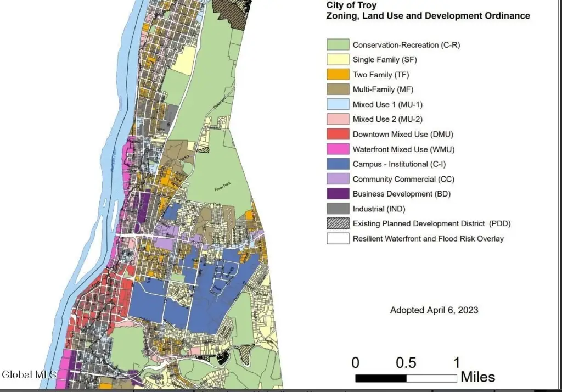Click the hatched Planned Development District swatch
This screenshot has height=392, width=562.
point(337,223)
